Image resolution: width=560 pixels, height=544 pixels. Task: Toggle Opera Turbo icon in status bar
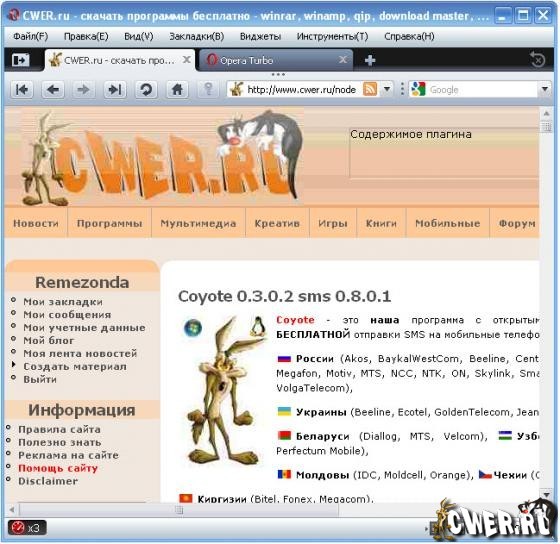27,528
